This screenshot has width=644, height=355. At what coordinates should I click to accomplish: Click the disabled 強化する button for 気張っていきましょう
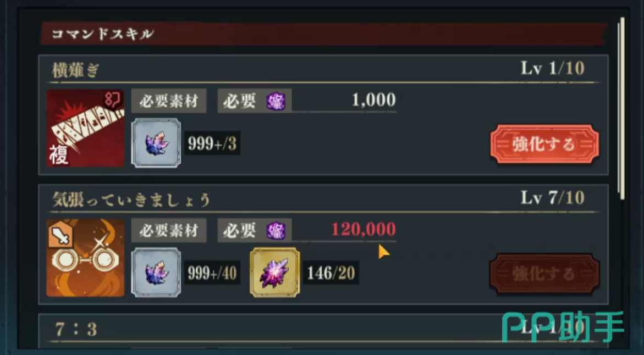click(544, 274)
